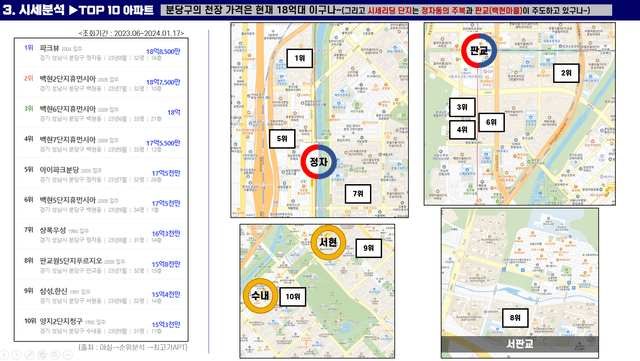Click the gray headline box about 분당구 천장 가격

(387, 10)
